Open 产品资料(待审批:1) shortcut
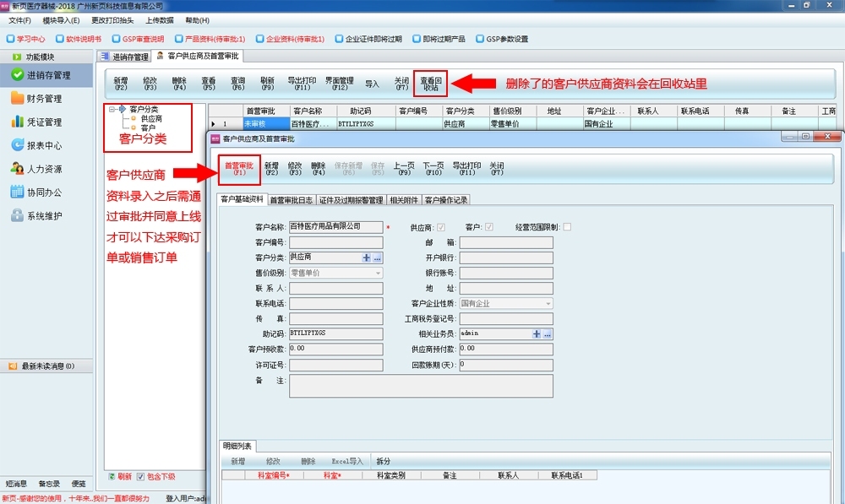This screenshot has width=845, height=504. click(x=210, y=39)
